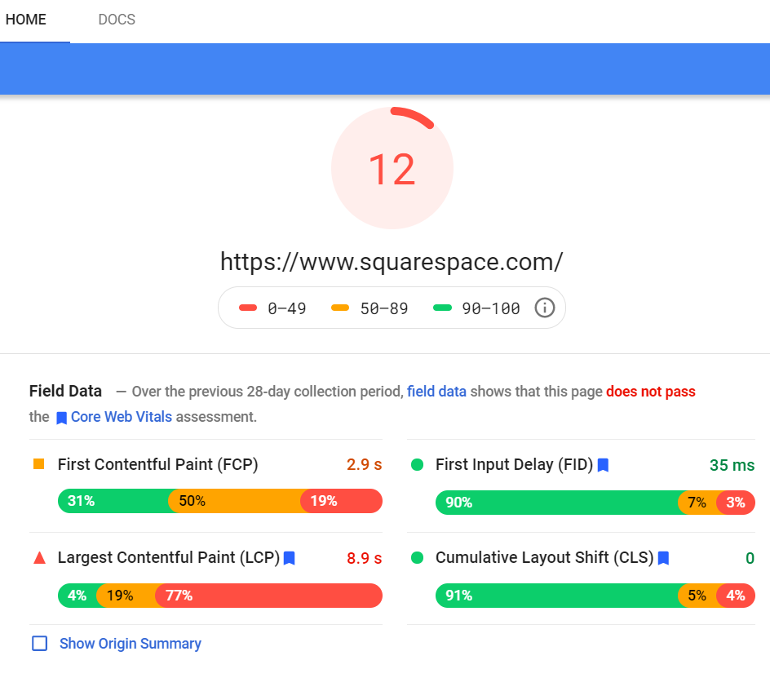Viewport: 770px width, 700px height.
Task: Click the red triangle icon beside LCP
Action: coord(39,557)
